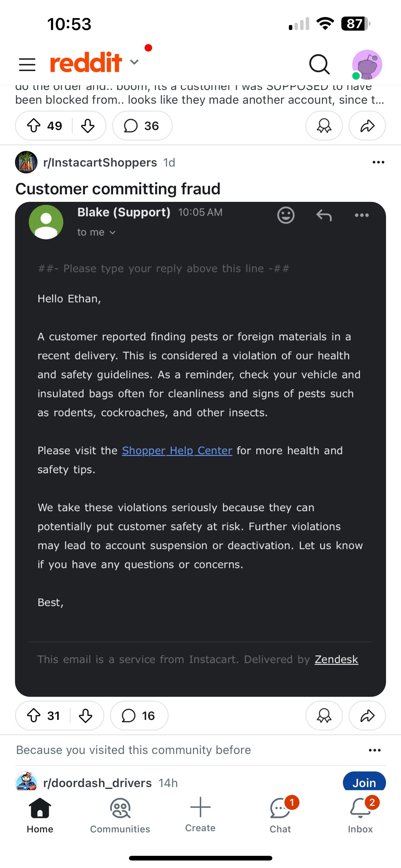Image resolution: width=401 pixels, height=868 pixels.
Task: Open your profile avatar
Action: [367, 64]
